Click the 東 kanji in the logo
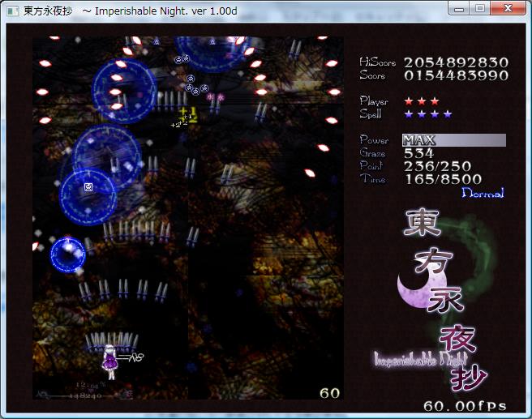 [x=422, y=222]
